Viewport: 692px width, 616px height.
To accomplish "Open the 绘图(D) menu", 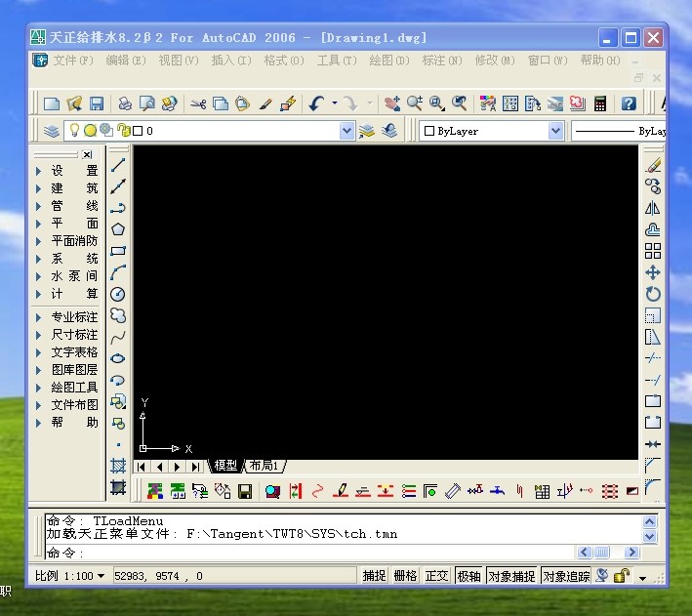I will 389,61.
